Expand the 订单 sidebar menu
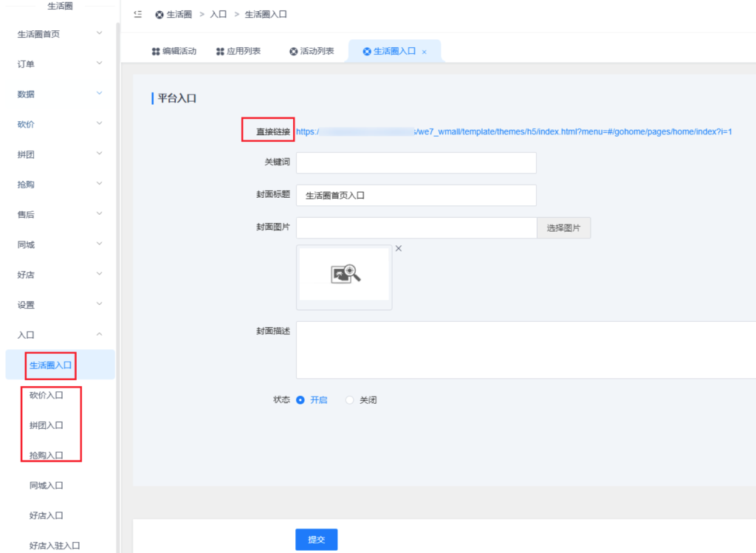The width and height of the screenshot is (756, 553). click(x=100, y=63)
